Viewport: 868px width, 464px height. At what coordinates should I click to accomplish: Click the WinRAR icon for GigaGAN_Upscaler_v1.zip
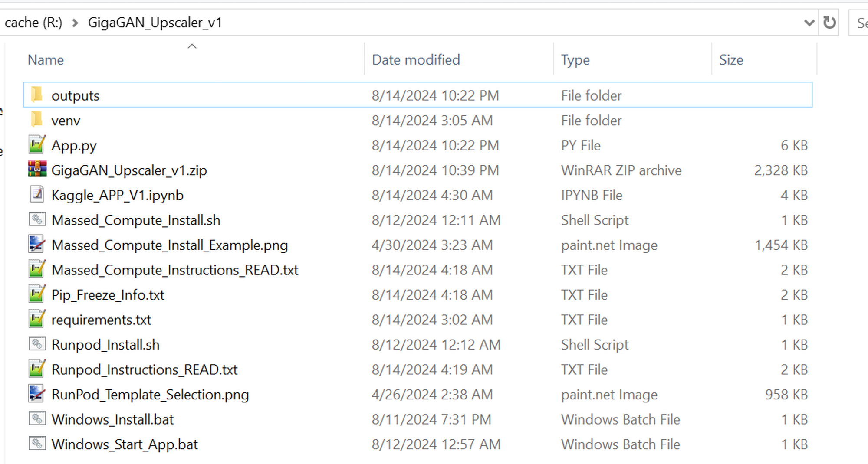(37, 170)
